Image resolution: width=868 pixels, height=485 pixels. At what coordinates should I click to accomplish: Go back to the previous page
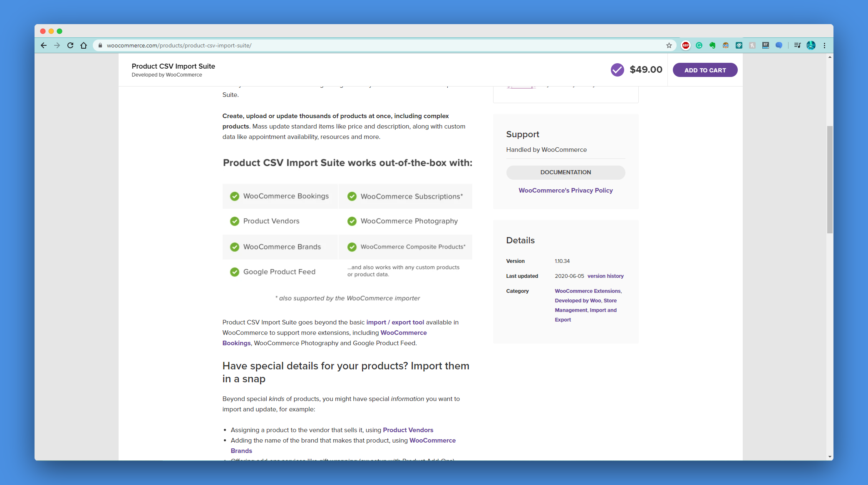44,45
